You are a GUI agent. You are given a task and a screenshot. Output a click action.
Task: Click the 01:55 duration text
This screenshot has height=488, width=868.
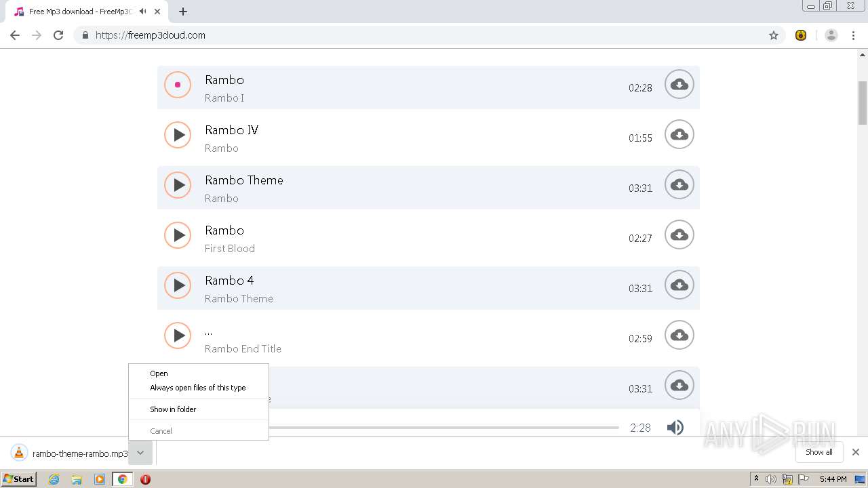[x=640, y=138]
